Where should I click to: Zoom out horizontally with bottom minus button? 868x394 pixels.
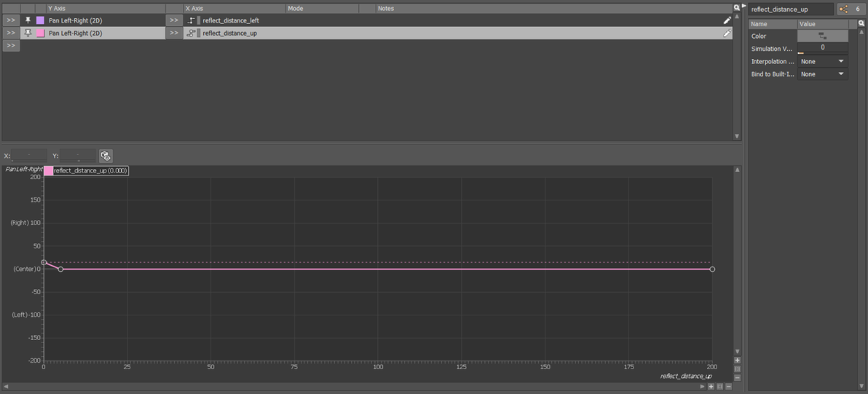pyautogui.click(x=728, y=386)
